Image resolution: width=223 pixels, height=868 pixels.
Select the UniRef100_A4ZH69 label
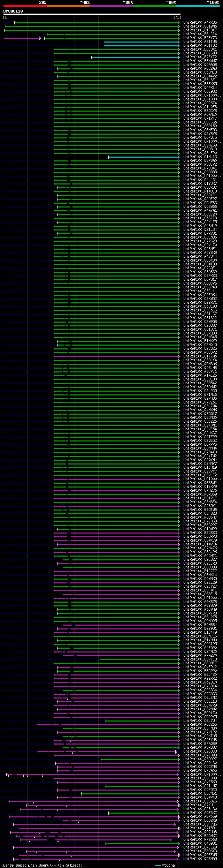200,521
